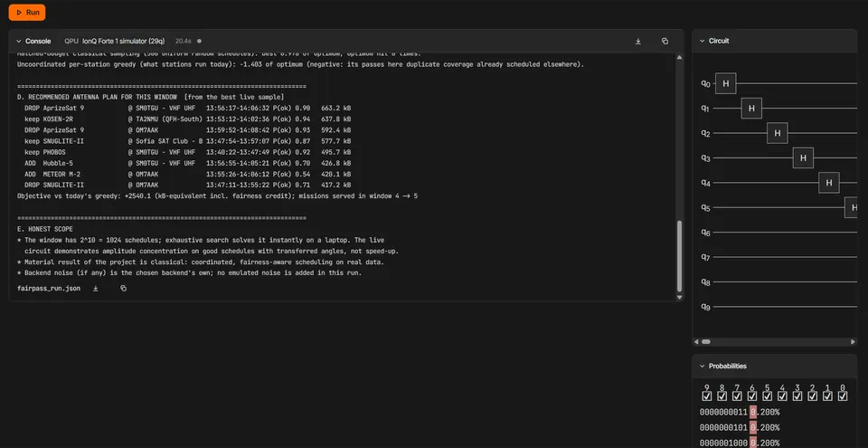This screenshot has height=448, width=868.
Task: Uncheck qubit 6 probability checkbox
Action: (x=751, y=396)
